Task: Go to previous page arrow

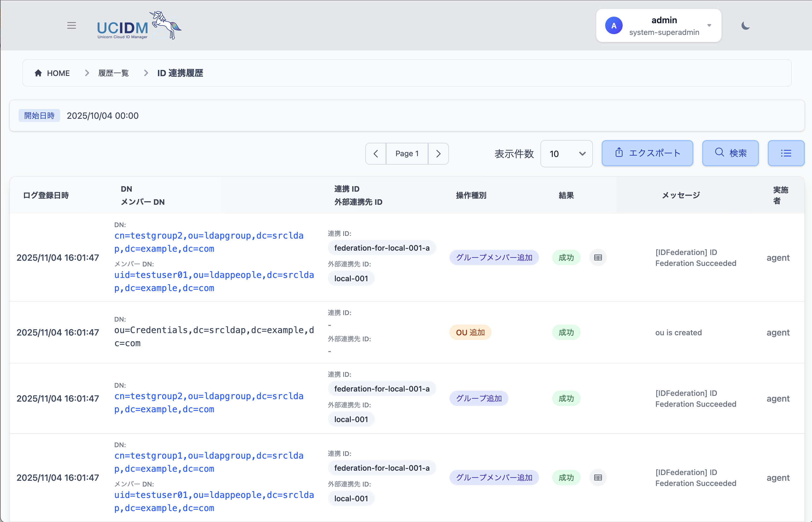Action: (x=375, y=154)
